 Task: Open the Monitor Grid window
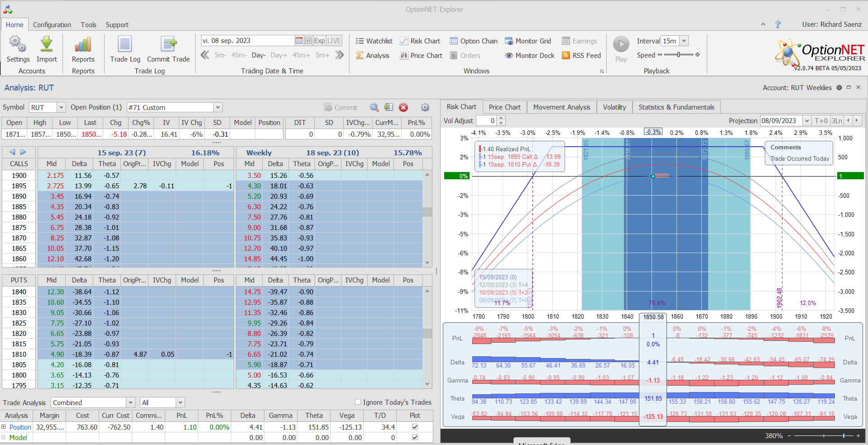click(x=528, y=41)
